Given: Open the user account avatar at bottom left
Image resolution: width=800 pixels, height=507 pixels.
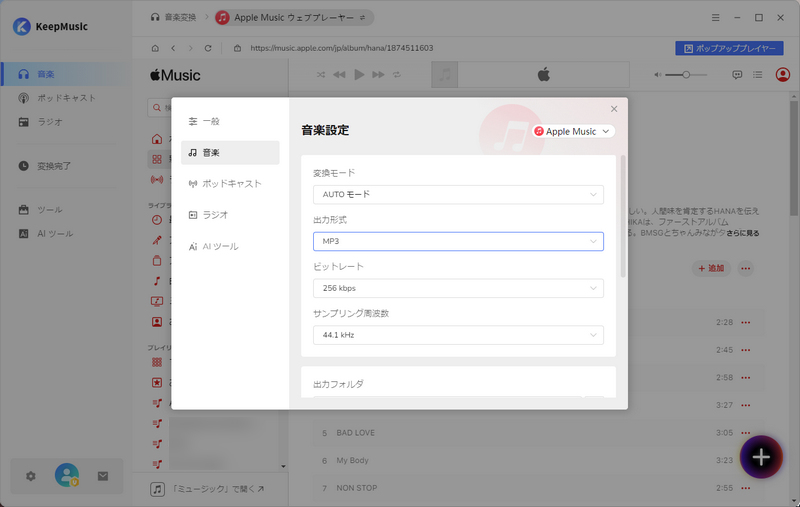Looking at the screenshot, I should [67, 475].
